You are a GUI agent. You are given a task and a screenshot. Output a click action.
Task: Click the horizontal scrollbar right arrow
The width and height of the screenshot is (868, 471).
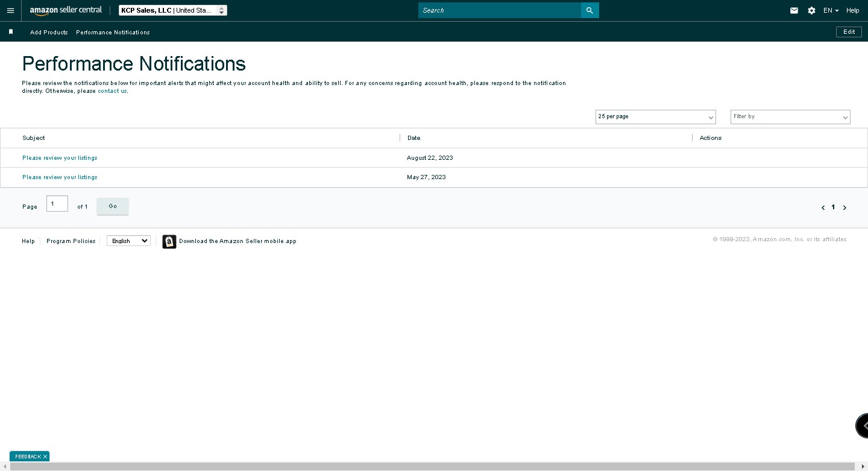[863, 466]
